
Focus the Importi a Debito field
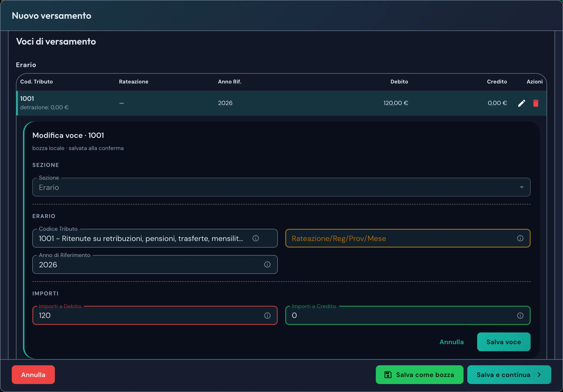pyautogui.click(x=155, y=316)
